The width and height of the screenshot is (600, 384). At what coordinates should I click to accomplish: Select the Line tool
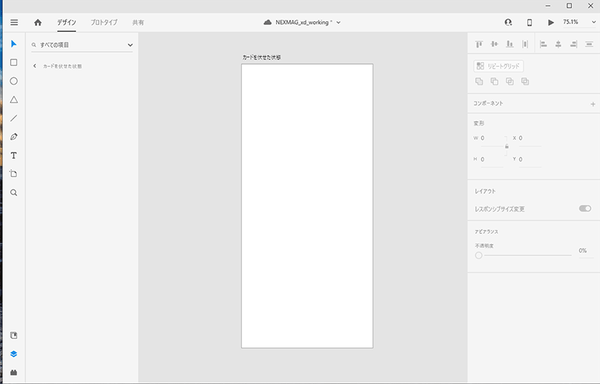(14, 118)
